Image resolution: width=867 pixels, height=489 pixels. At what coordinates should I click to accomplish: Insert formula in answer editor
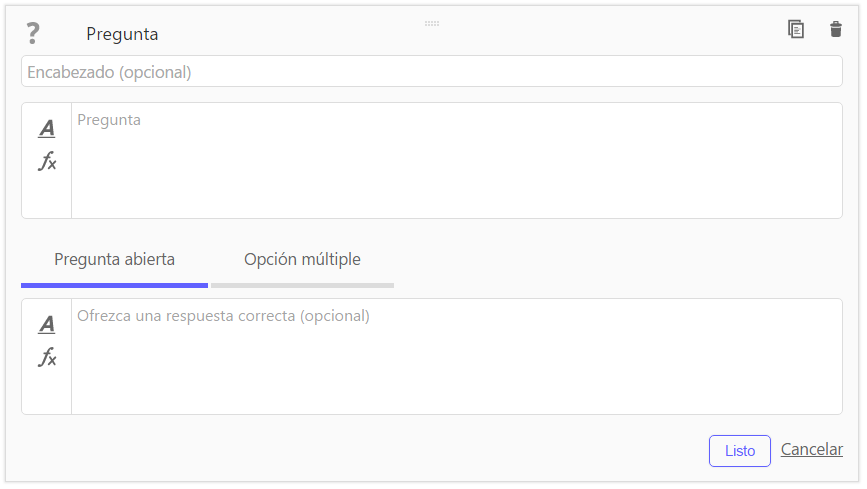[47, 357]
